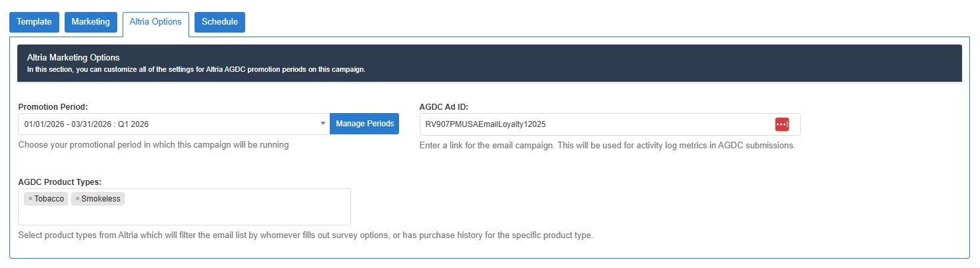980x268 pixels.
Task: Select the Altria Options tab
Action: (156, 22)
